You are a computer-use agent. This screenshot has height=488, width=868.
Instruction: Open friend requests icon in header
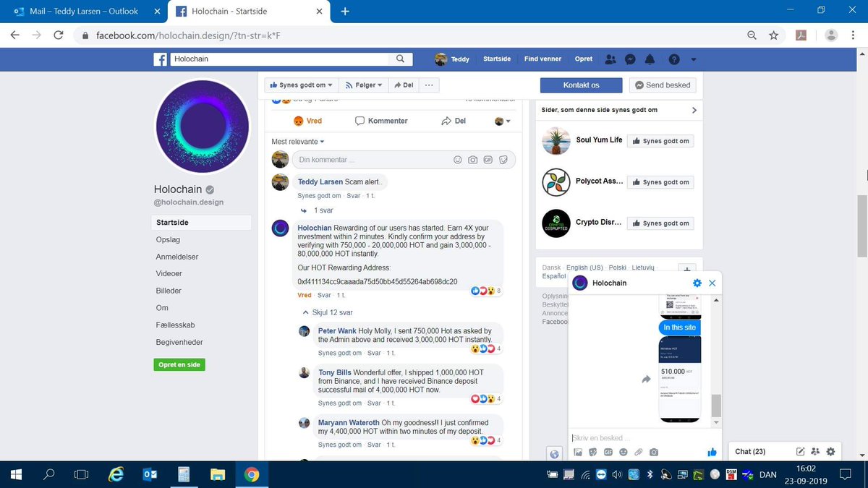(x=611, y=59)
